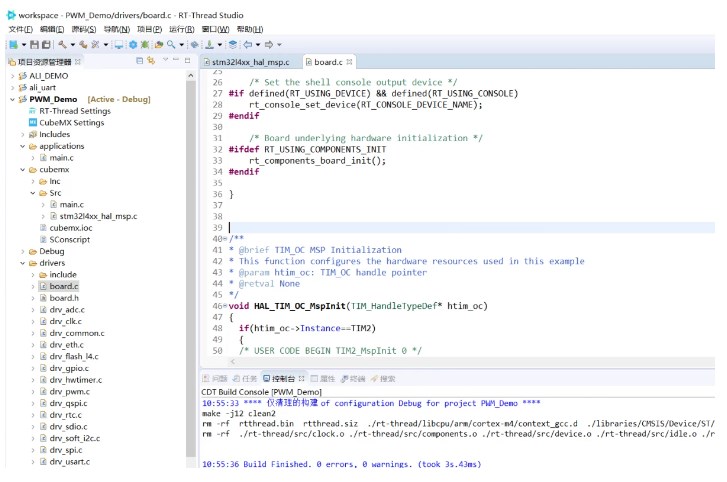727x482 pixels.
Task: Click the Save icon in the toolbar
Action: (x=34, y=45)
